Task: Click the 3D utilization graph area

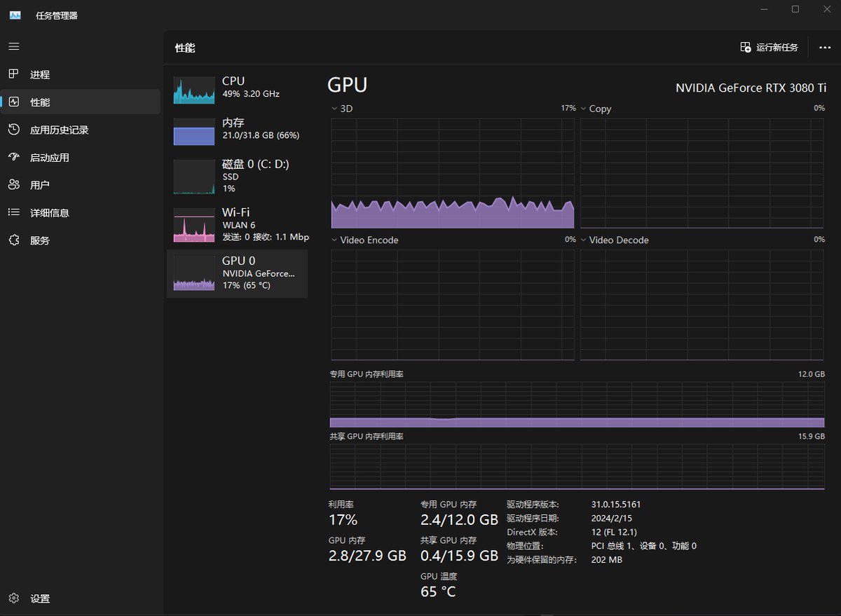Action: (x=453, y=173)
